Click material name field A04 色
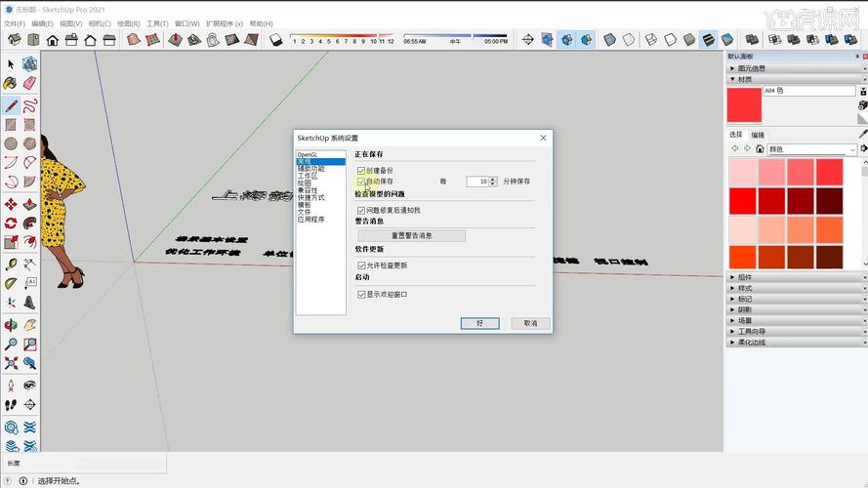This screenshot has width=868, height=488. coord(809,90)
